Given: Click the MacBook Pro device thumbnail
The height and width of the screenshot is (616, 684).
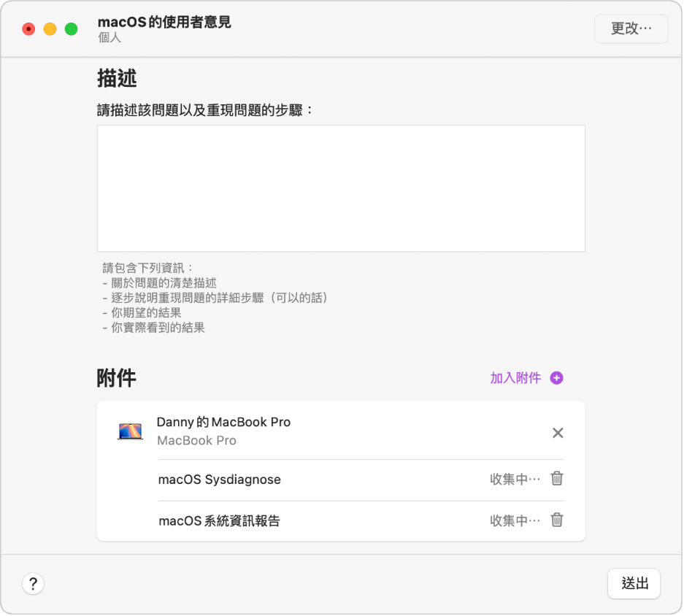Looking at the screenshot, I should [x=130, y=431].
